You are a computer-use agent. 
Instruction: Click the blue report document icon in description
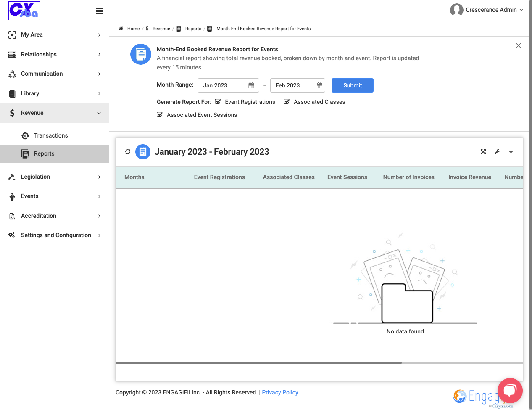click(x=141, y=54)
